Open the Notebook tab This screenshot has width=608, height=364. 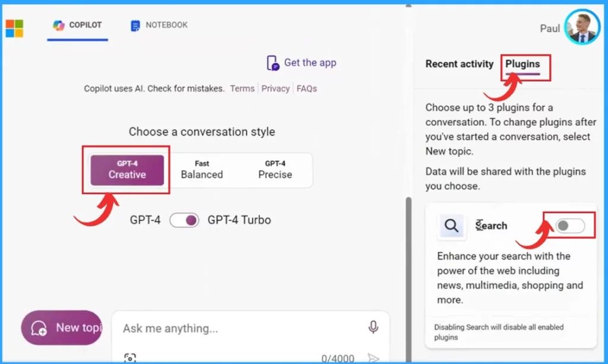pos(159,25)
